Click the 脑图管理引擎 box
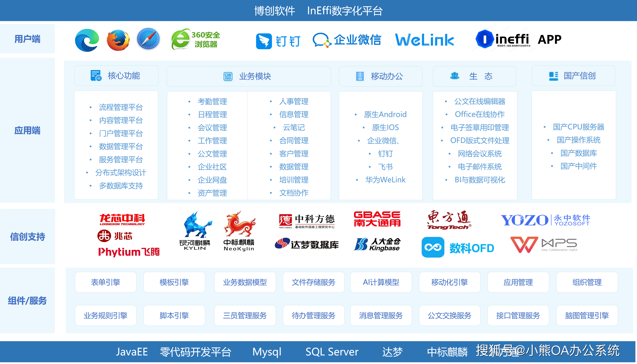 tap(587, 316)
